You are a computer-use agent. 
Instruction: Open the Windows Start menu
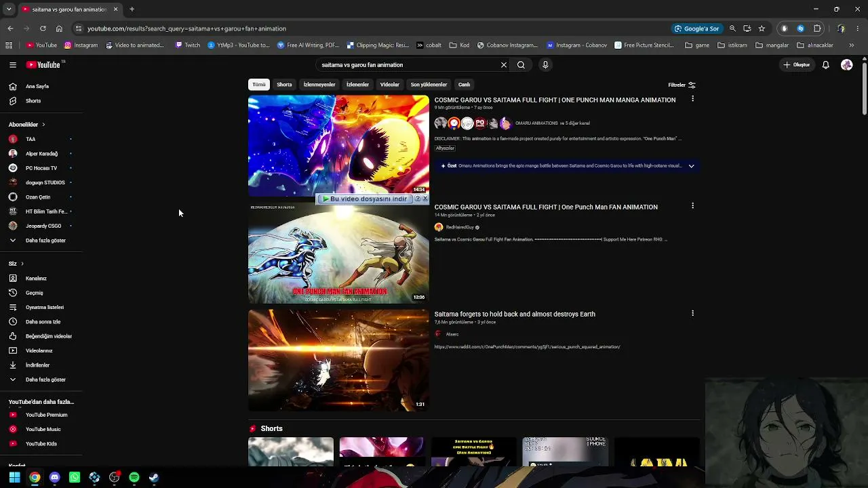pyautogui.click(x=14, y=477)
